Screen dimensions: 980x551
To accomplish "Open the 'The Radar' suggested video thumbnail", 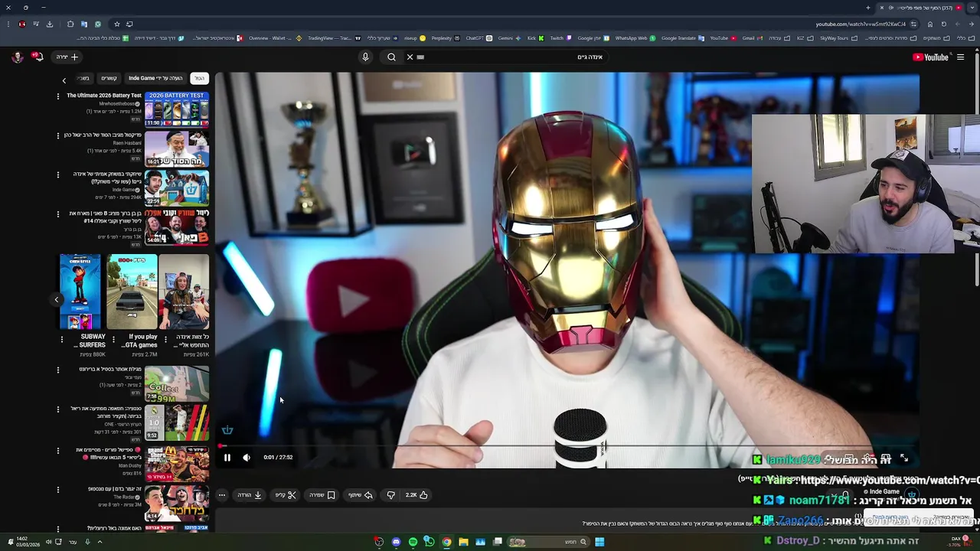I will pos(177,504).
